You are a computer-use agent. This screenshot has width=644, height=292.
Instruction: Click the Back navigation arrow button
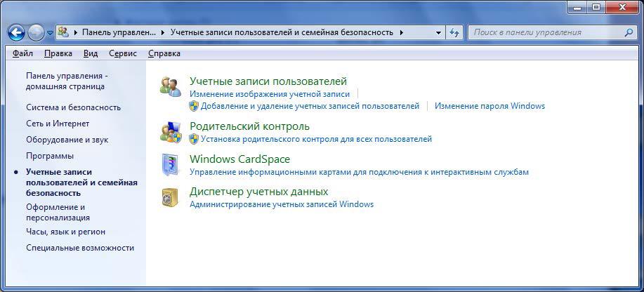tap(16, 32)
